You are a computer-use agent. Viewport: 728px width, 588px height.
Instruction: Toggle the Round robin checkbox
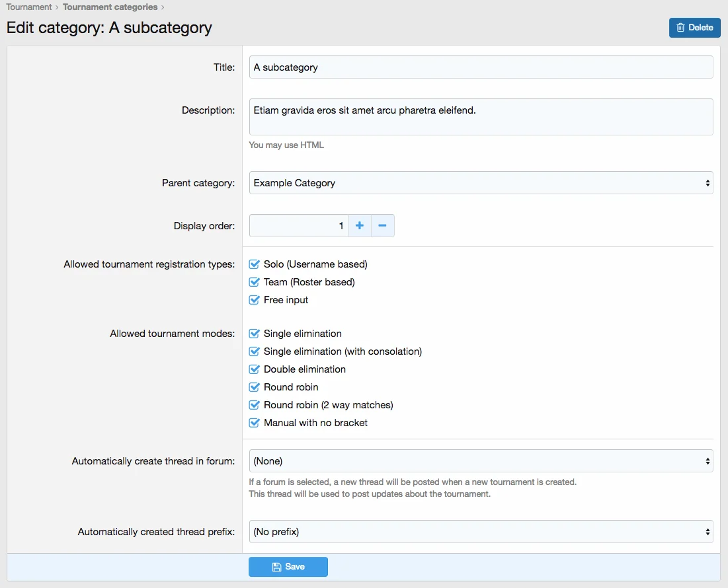255,387
